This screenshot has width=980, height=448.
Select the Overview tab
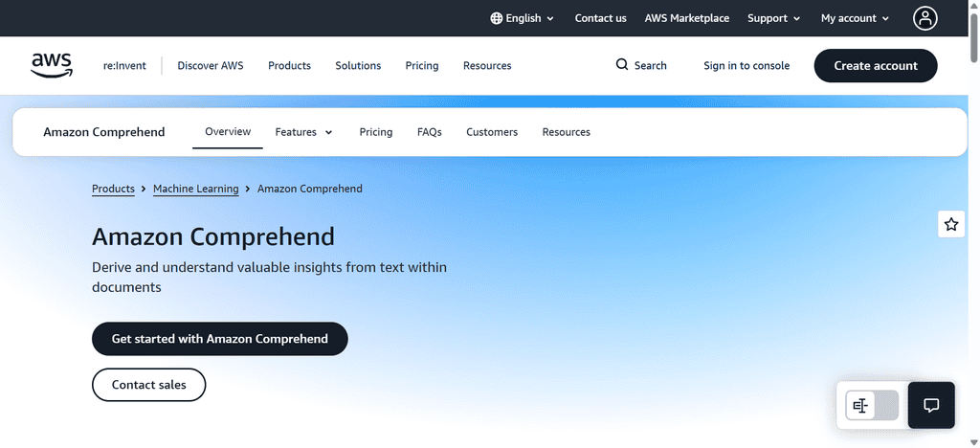coord(228,131)
